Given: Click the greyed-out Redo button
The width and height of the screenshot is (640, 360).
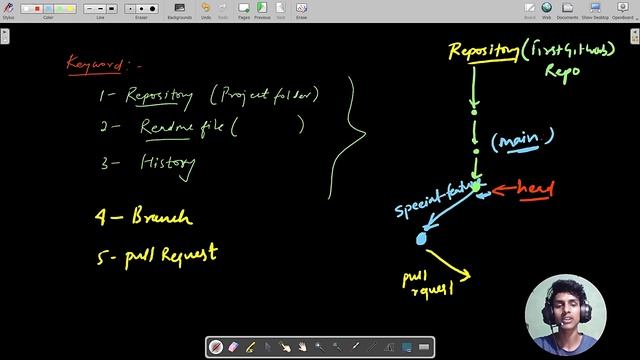Looking at the screenshot, I should coord(223,10).
